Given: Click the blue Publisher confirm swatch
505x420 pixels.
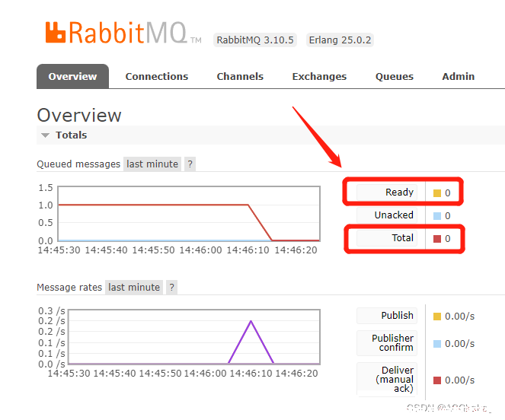Looking at the screenshot, I should (x=437, y=344).
